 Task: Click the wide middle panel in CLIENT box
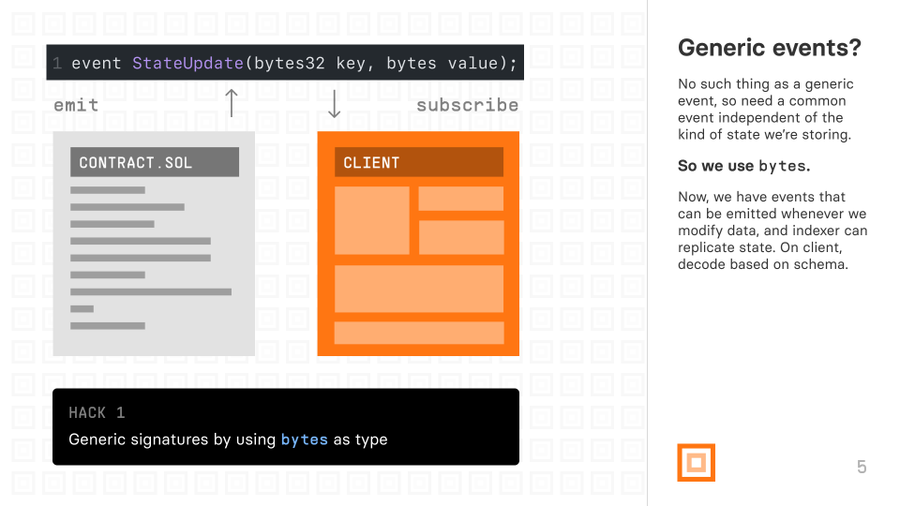pyautogui.click(x=419, y=289)
